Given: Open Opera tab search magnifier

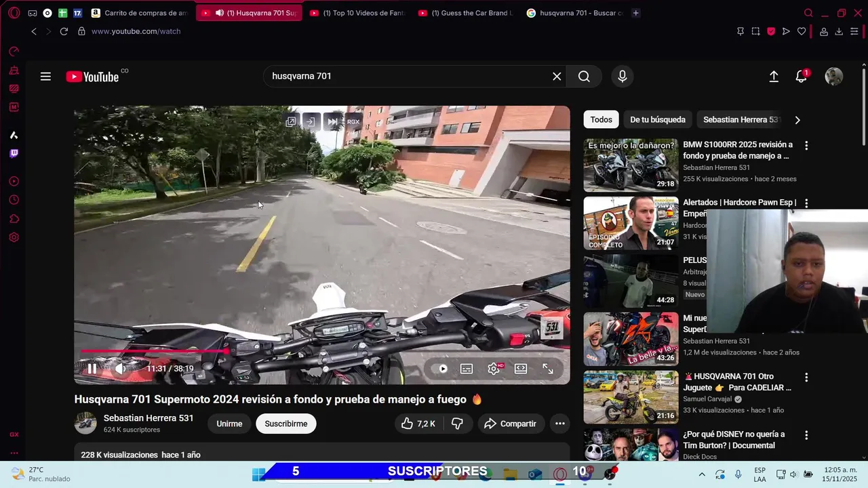Looking at the screenshot, I should click(x=808, y=13).
